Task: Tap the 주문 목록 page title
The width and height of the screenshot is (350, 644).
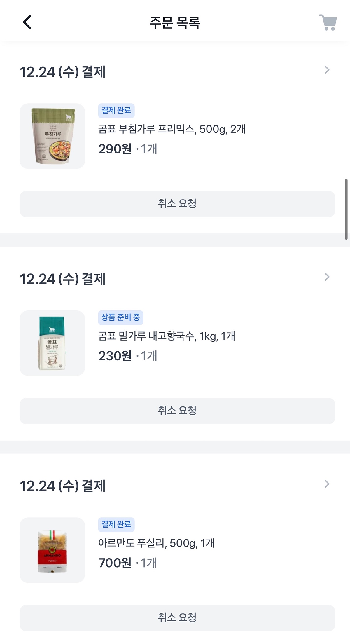Action: click(175, 23)
